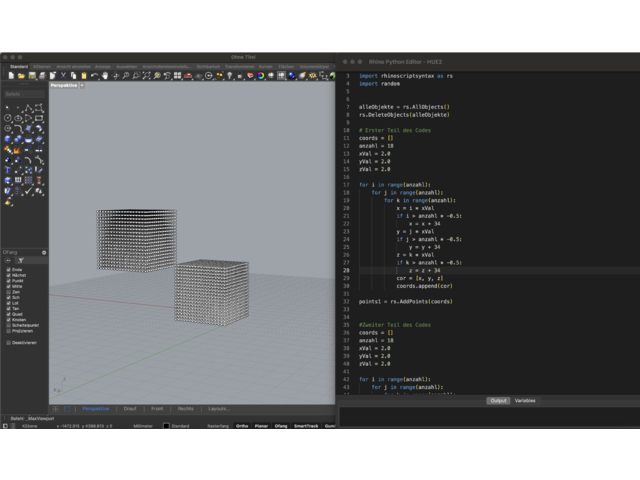Select the Rectangle tool in left sidebar

tap(39, 118)
